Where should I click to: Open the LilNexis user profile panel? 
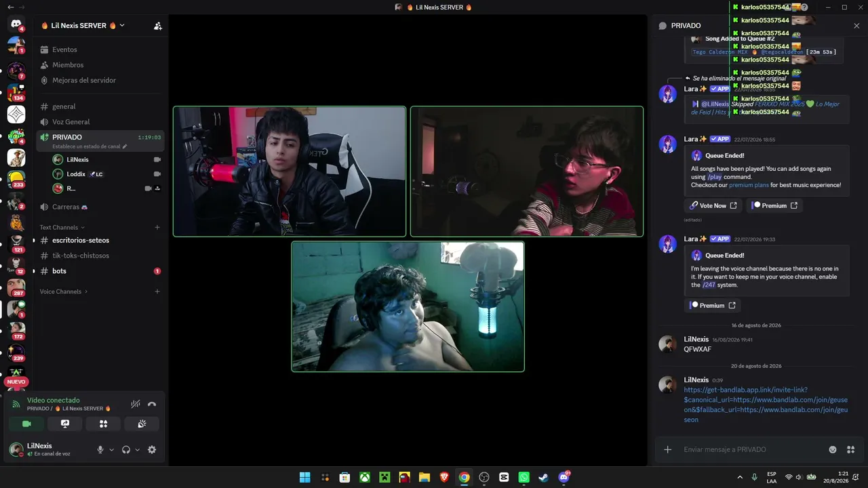pyautogui.click(x=47, y=449)
